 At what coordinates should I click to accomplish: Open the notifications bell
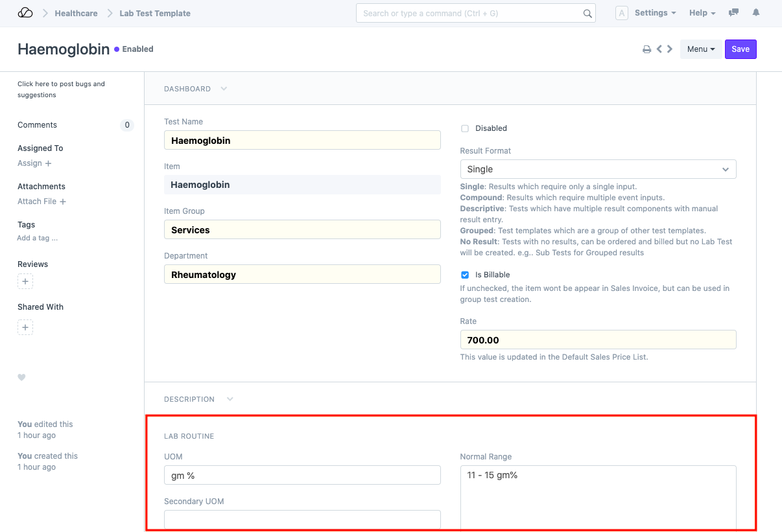[755, 13]
